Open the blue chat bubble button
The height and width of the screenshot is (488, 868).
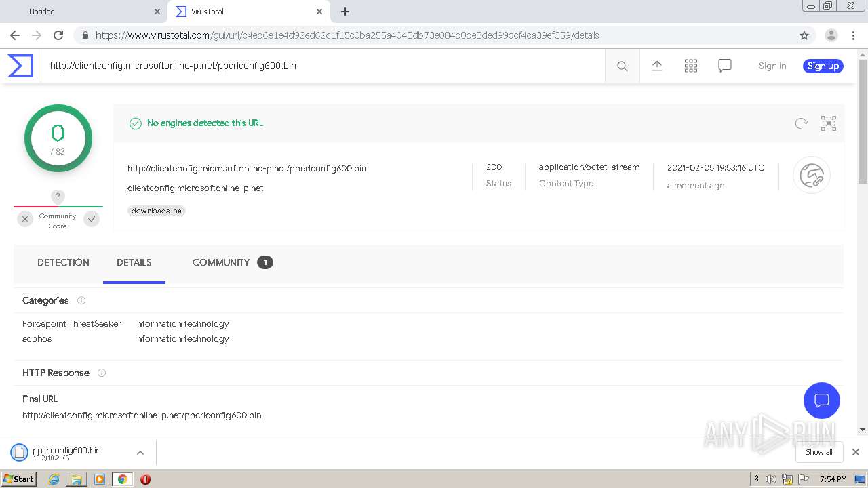[x=822, y=400]
